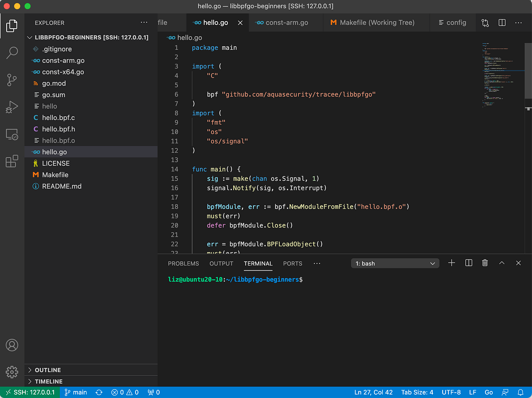532x398 pixels.
Task: Collapse the LIBBPFGO-BEGINNERS folder
Action: tap(30, 37)
